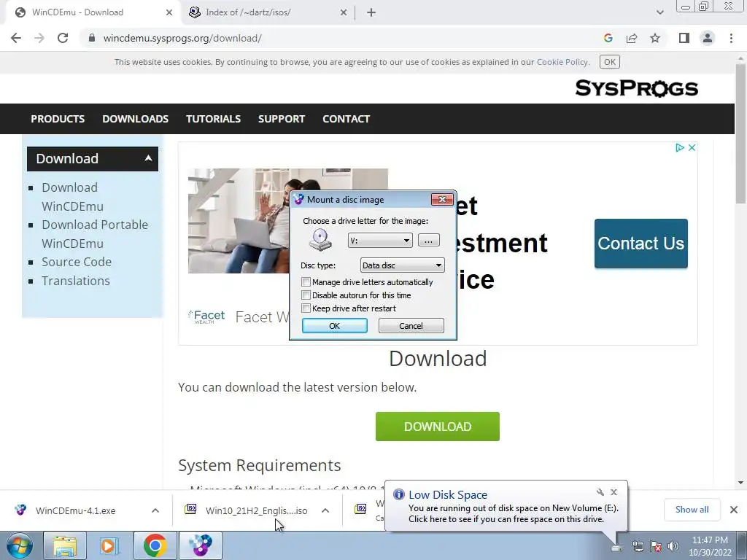The width and height of the screenshot is (747, 560).
Task: Open the Google icon in the address bar
Action: pyautogui.click(x=608, y=38)
